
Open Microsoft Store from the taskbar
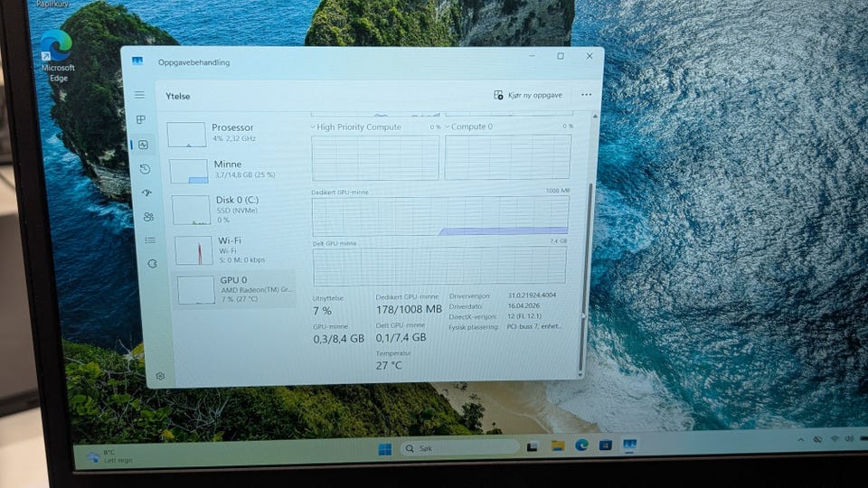pyautogui.click(x=606, y=445)
